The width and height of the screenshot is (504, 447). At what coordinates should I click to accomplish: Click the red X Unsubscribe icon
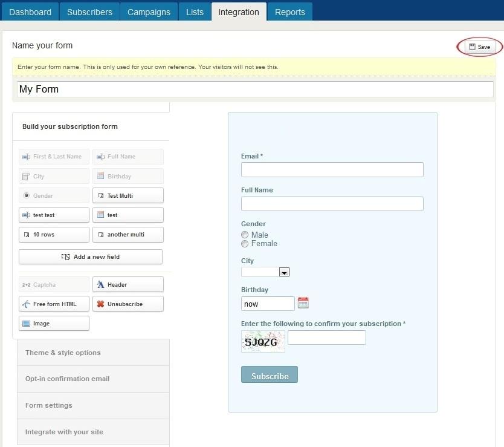(x=100, y=304)
